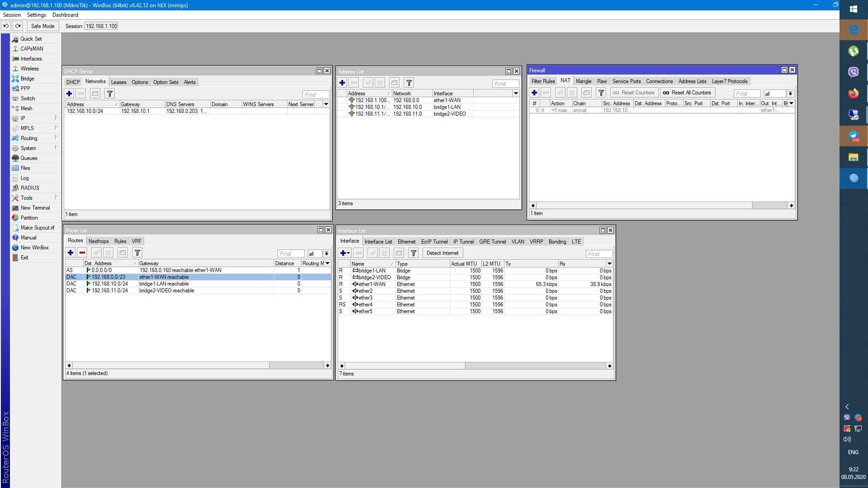868x488 pixels.
Task: Open Mesh in the sidebar
Action: tap(26, 108)
